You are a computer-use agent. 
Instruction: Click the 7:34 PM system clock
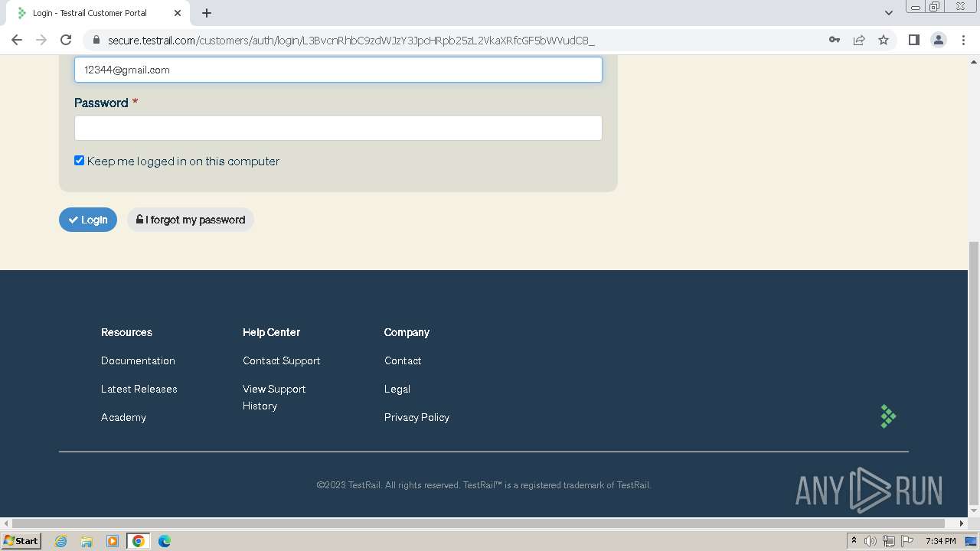pos(940,541)
